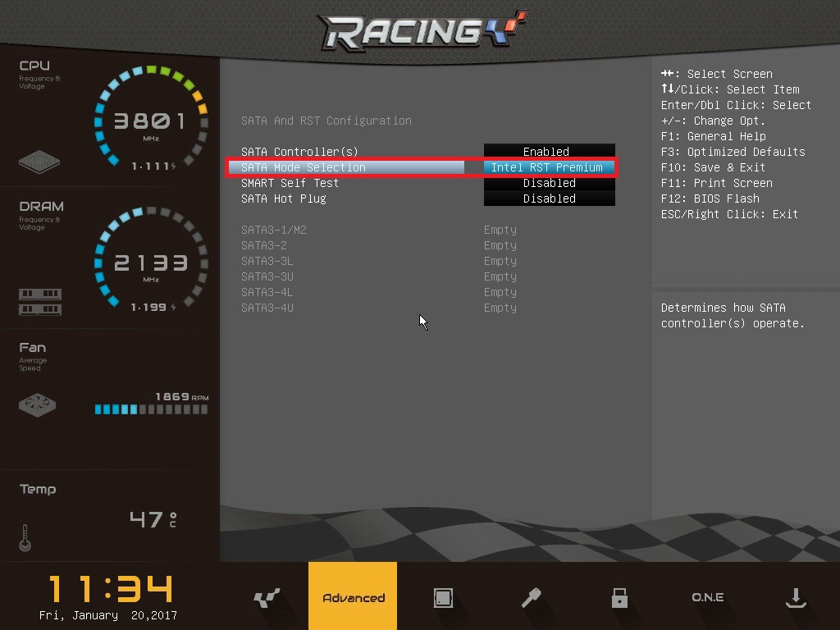This screenshot has height=630, width=840.
Task: Click the CPU frequency gauge dial
Action: (151, 121)
